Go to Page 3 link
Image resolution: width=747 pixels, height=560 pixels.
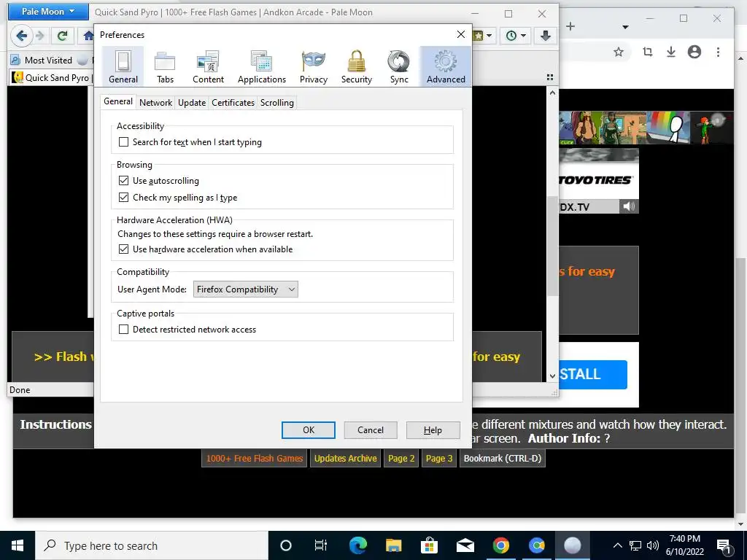[438, 458]
